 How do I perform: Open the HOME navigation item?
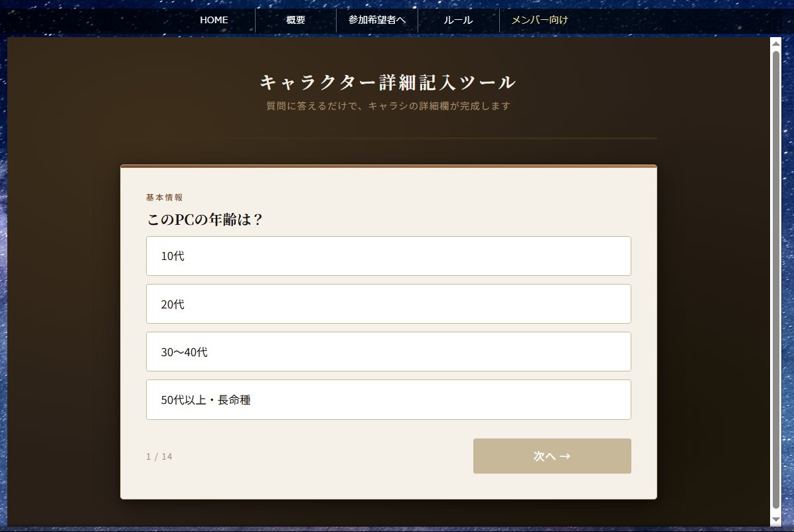[x=214, y=21]
